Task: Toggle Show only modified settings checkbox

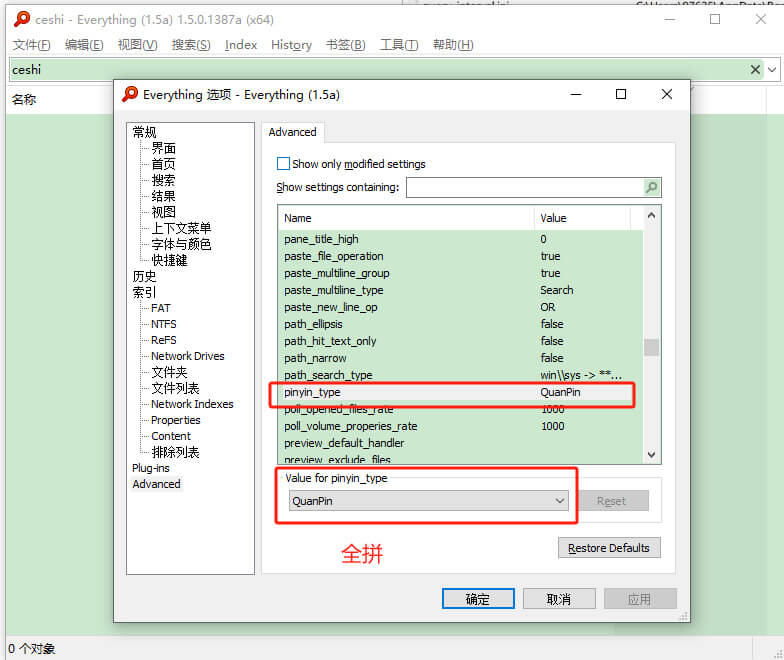Action: tap(283, 164)
